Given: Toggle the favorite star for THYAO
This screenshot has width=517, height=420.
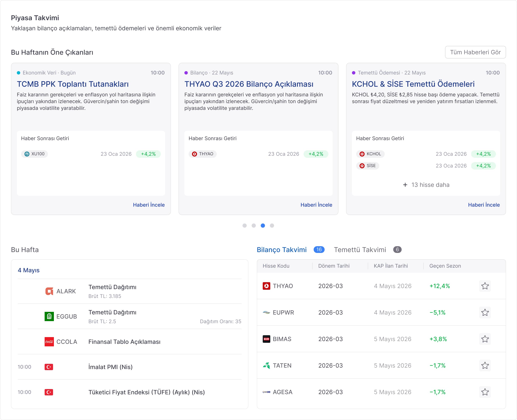Looking at the screenshot, I should [485, 286].
